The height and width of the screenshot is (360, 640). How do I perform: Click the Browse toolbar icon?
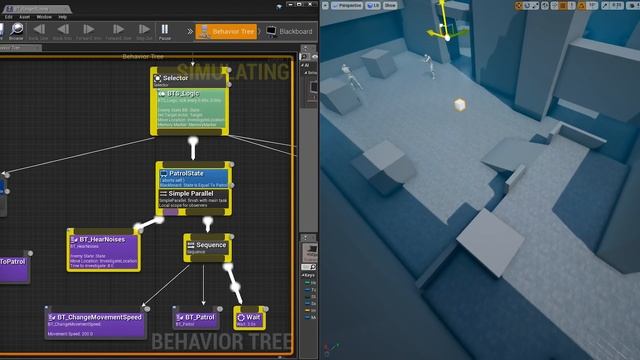tap(16, 31)
